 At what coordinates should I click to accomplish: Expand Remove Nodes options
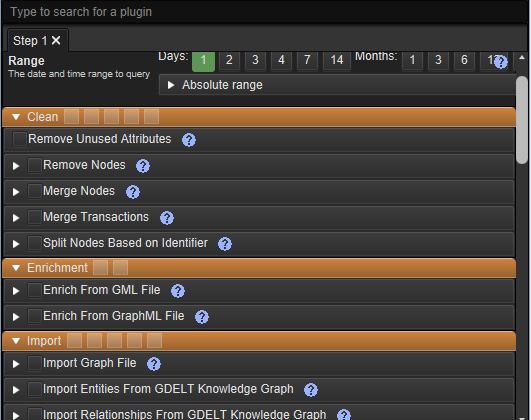pyautogui.click(x=16, y=166)
